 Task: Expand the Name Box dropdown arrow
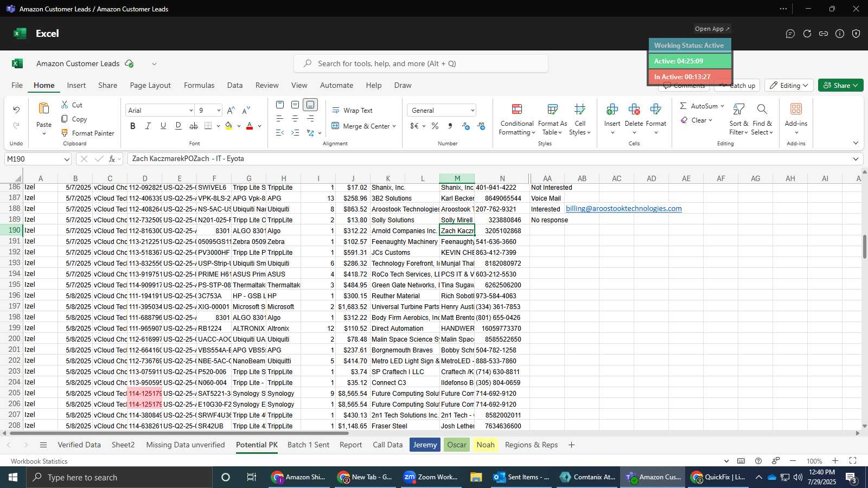67,159
